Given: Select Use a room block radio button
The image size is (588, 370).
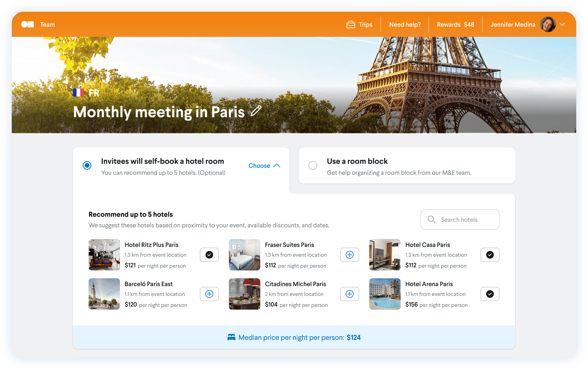Looking at the screenshot, I should [313, 165].
